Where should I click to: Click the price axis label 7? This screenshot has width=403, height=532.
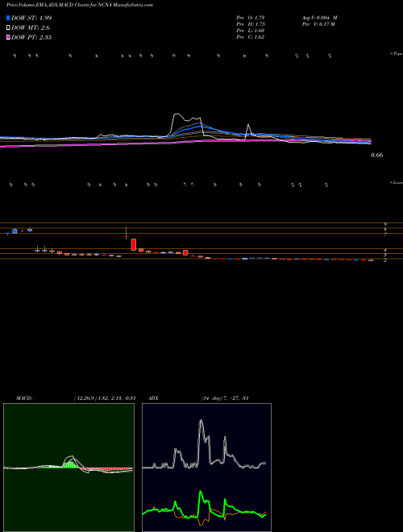point(385,235)
